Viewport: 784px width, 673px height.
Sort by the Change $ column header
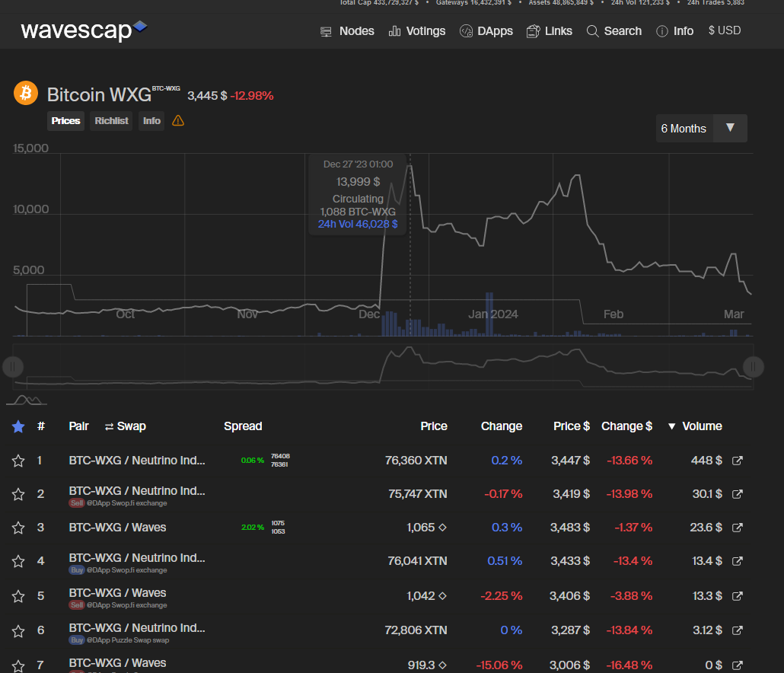[626, 426]
